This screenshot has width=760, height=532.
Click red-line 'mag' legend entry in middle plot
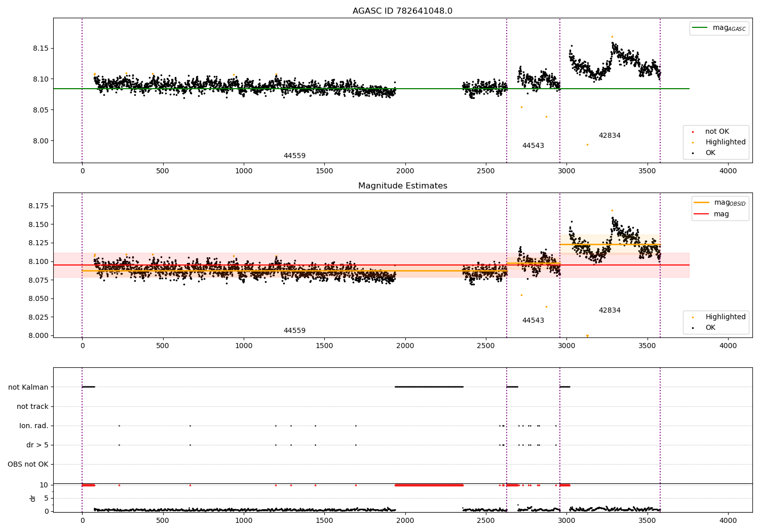(711, 214)
